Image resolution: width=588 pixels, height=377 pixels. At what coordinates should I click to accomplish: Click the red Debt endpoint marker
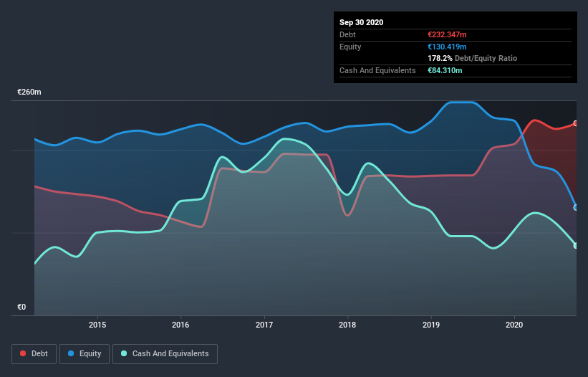(576, 123)
